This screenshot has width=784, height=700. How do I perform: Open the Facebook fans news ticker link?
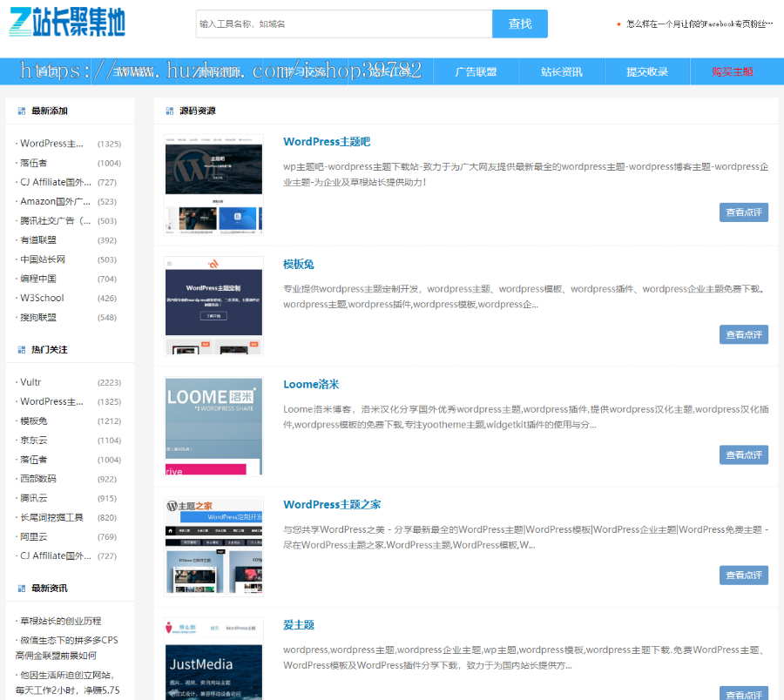(x=699, y=24)
